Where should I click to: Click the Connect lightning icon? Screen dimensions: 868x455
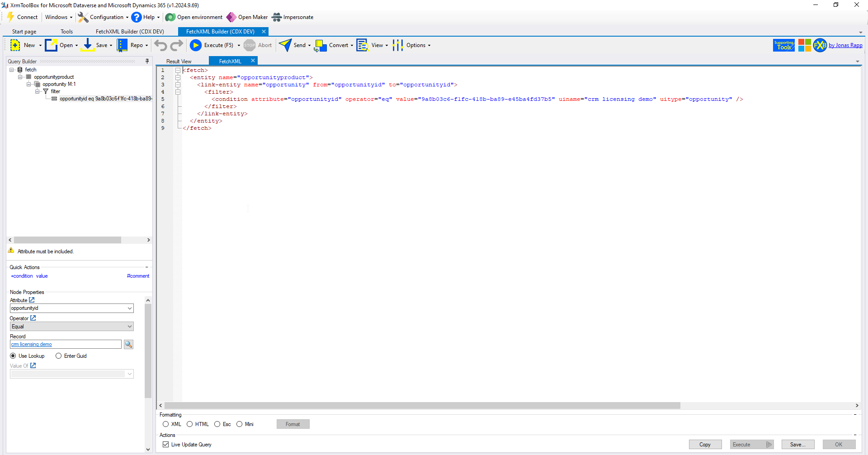11,17
